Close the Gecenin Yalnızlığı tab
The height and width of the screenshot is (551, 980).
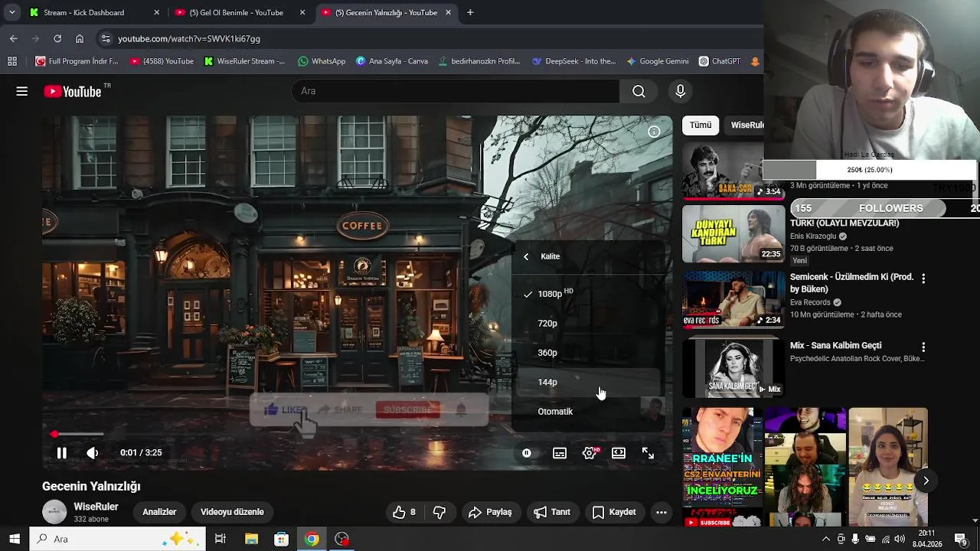(449, 12)
